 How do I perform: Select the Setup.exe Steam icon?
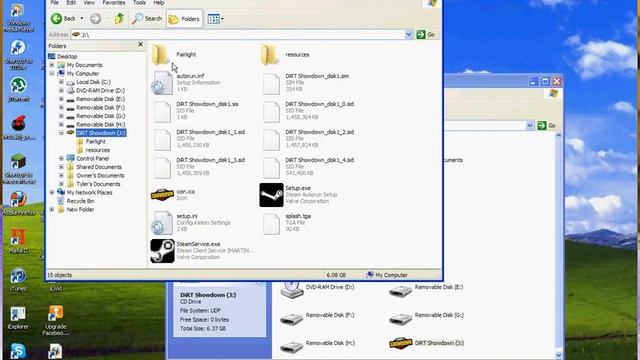[271, 195]
